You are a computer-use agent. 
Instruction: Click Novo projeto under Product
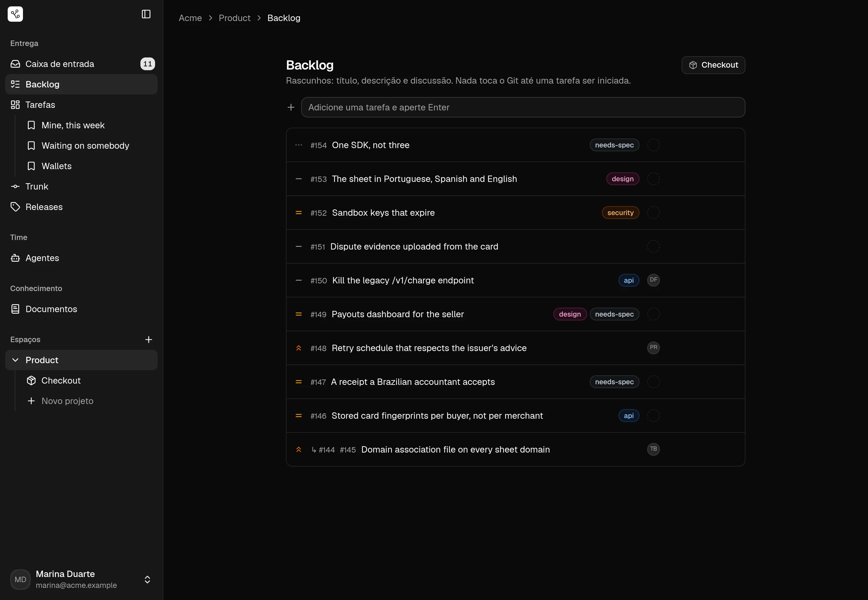pyautogui.click(x=89, y=401)
